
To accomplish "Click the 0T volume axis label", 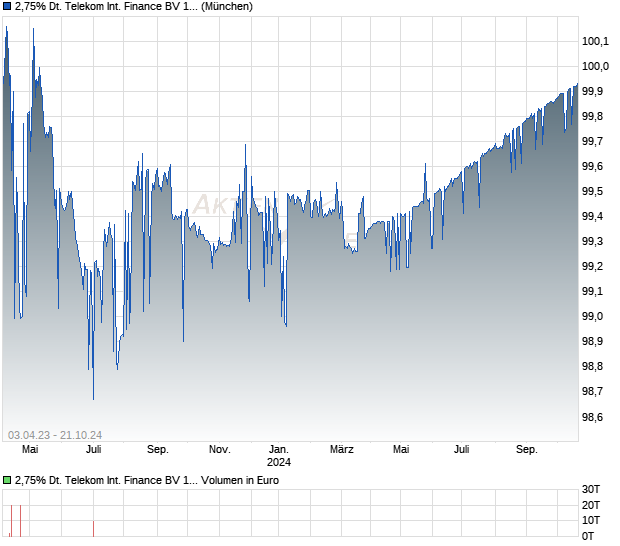I will (588, 537).
